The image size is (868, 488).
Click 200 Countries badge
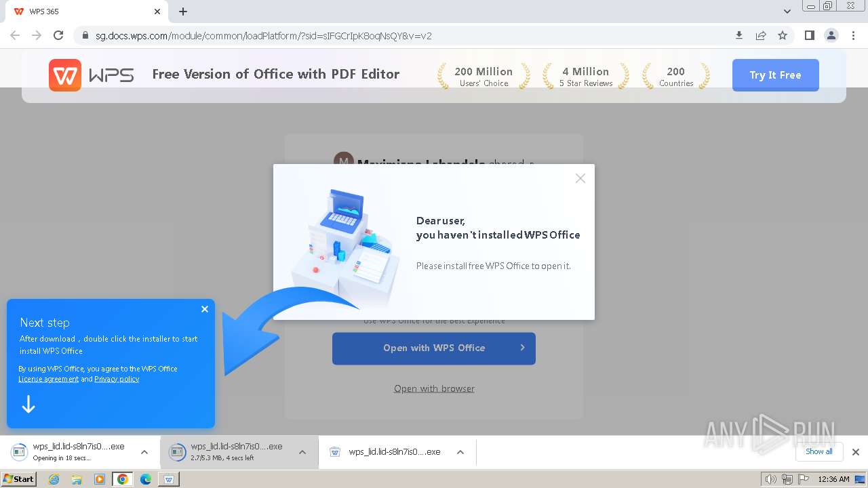(x=676, y=77)
